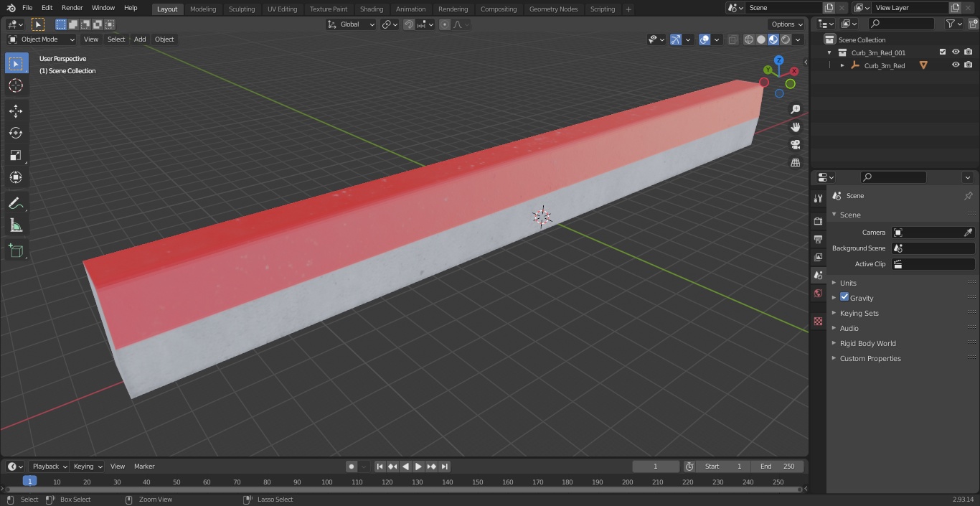This screenshot has width=980, height=506.
Task: Open the File menu
Action: coord(27,8)
